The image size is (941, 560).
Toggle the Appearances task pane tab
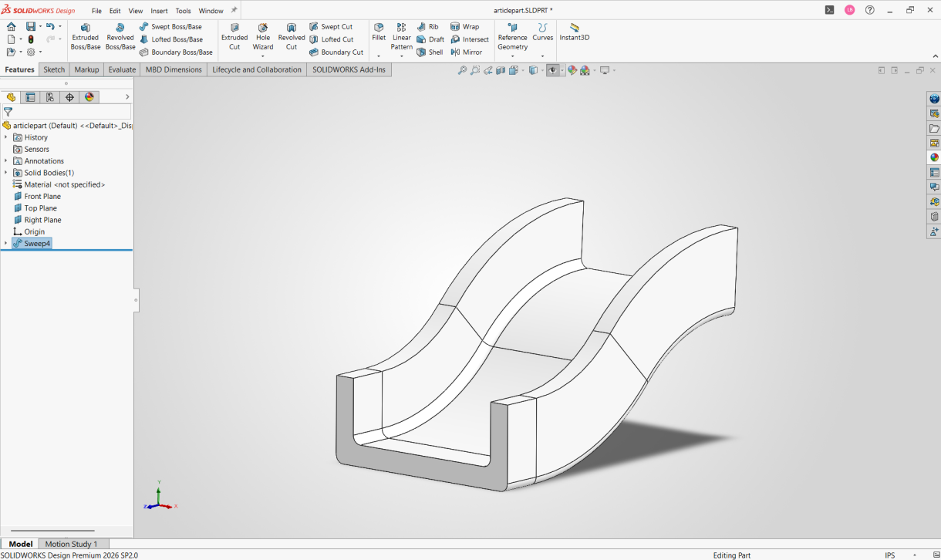click(x=934, y=157)
